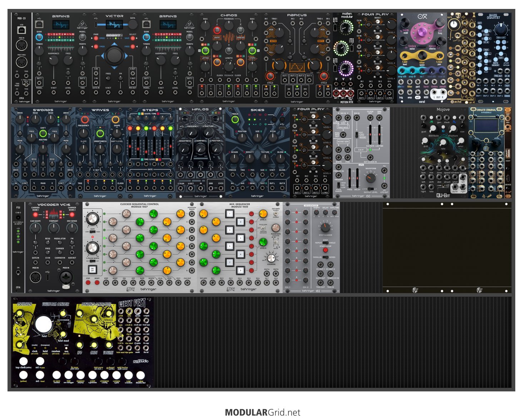Click the SUM jack on Abacus module

click(297, 93)
